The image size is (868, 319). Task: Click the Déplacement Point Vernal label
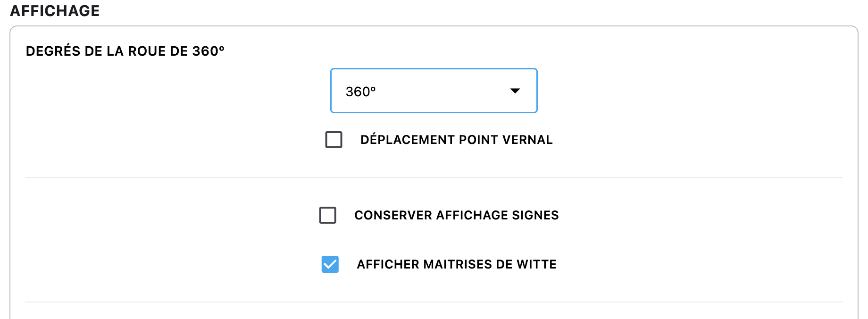(x=456, y=140)
